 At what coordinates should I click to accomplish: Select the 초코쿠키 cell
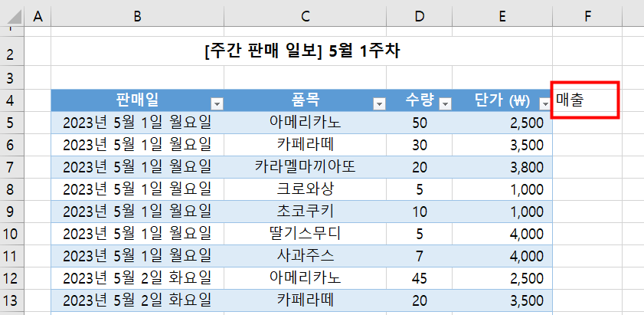306,212
